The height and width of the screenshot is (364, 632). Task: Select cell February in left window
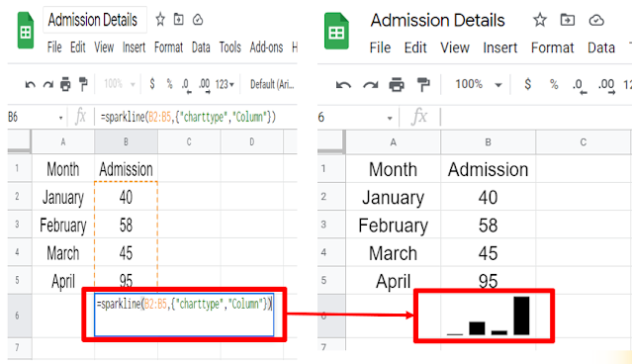[63, 225]
